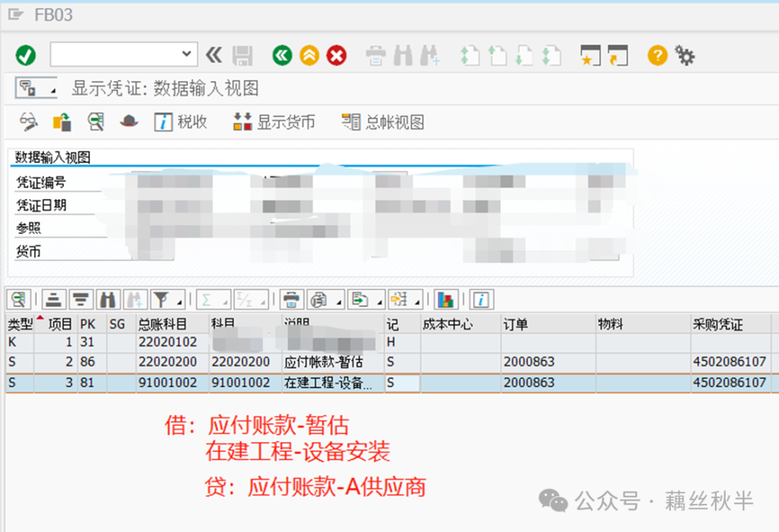Click the 显示货币 button
779x532 pixels.
coord(274,122)
